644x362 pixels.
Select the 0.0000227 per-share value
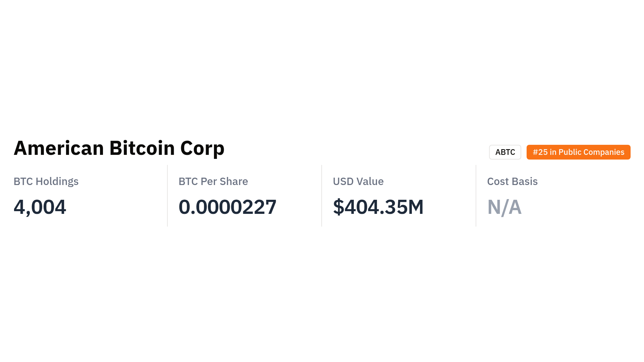click(x=227, y=207)
